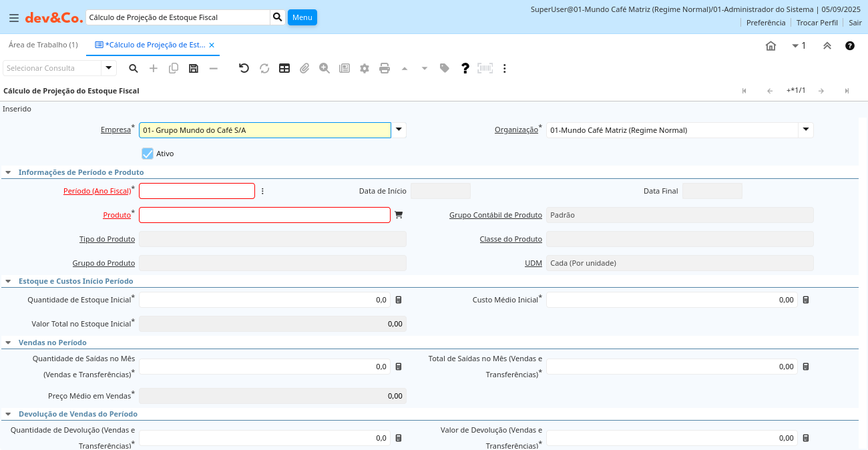
Task: Open the attachment paperclip icon
Action: [304, 68]
